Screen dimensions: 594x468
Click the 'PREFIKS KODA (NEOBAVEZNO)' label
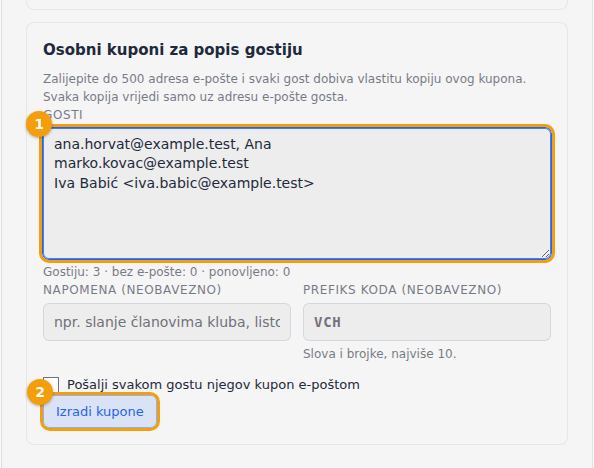point(402,290)
